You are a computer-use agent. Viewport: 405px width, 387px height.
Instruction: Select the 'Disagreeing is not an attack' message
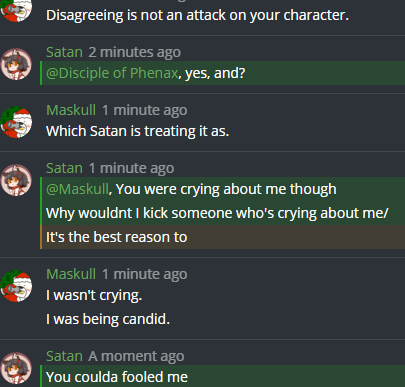[197, 15]
